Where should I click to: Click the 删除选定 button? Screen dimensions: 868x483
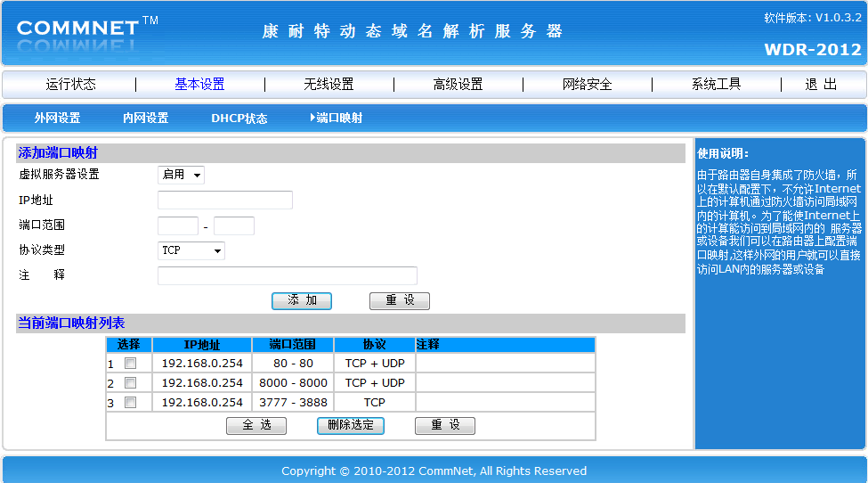tap(351, 426)
